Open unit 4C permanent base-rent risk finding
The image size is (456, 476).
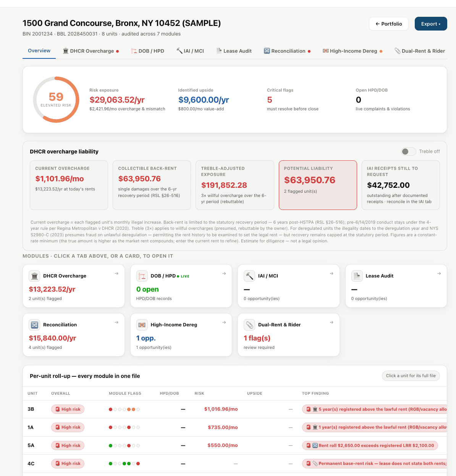[x=374, y=463]
